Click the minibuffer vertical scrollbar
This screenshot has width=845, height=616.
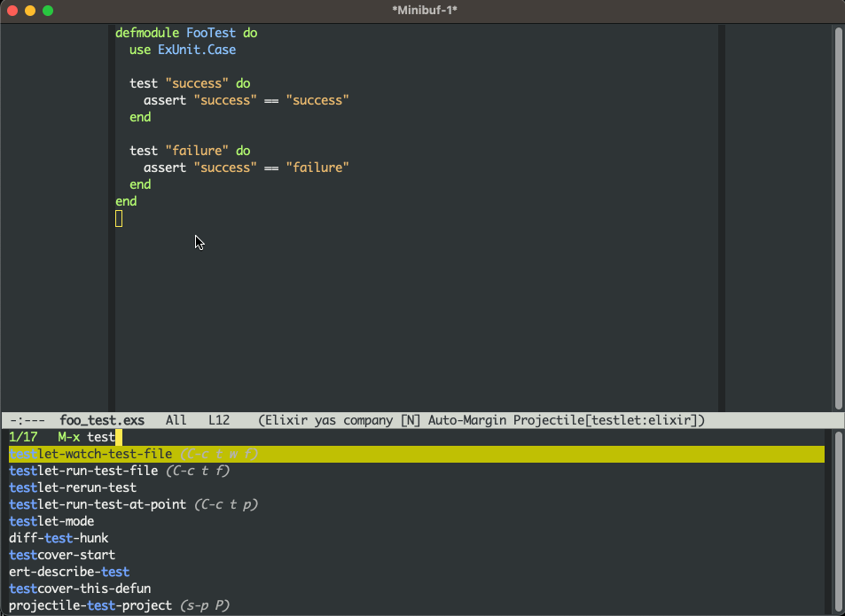pyautogui.click(x=838, y=521)
